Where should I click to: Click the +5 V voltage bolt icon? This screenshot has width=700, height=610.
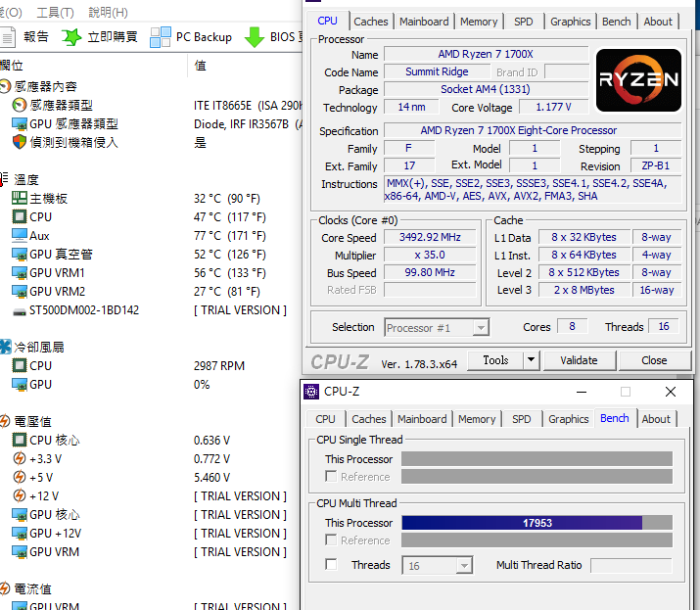(x=20, y=478)
